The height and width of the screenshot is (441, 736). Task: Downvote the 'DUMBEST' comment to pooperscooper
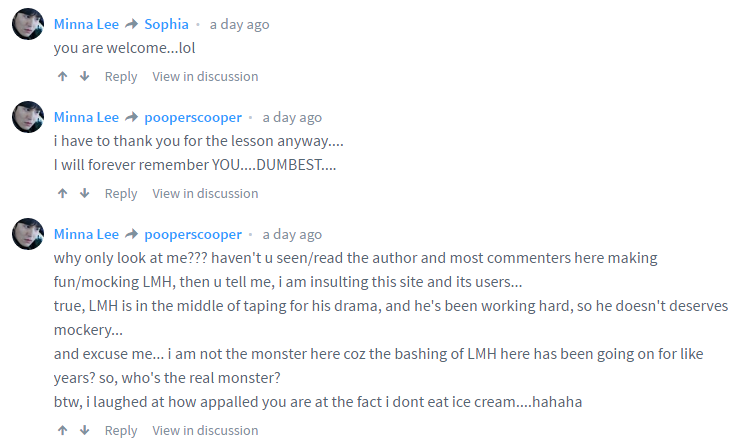click(x=85, y=193)
